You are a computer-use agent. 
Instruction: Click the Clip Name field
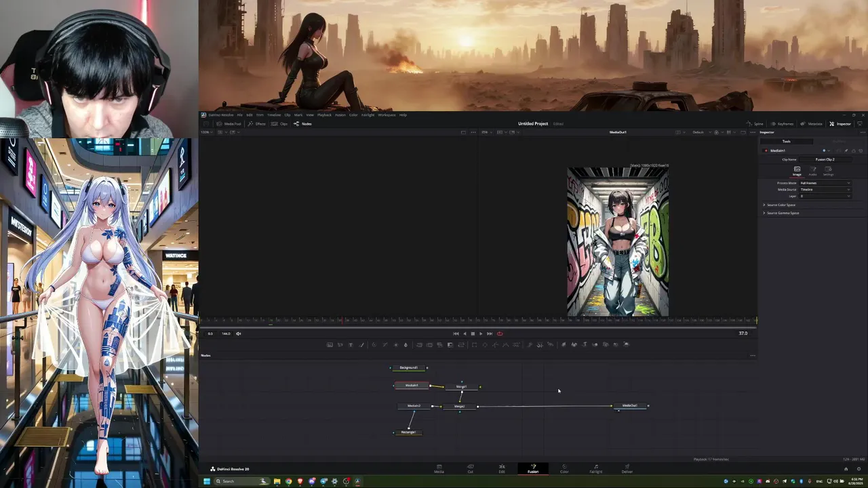[825, 159]
